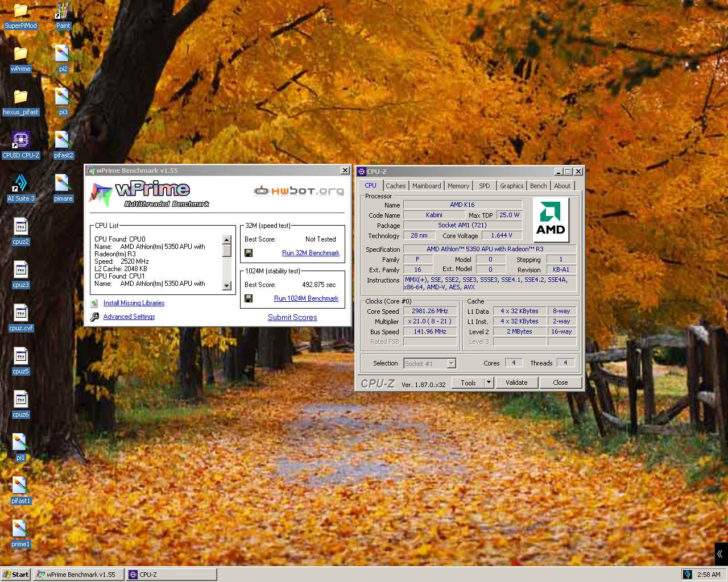This screenshot has height=582, width=728.
Task: Open the Bench tab in CPU-Z
Action: point(538,186)
